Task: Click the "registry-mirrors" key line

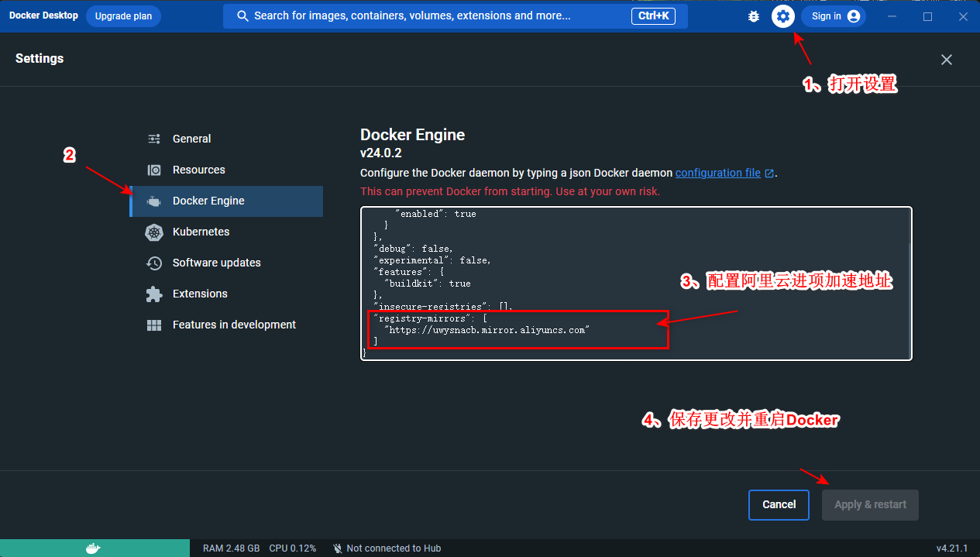Action: coord(429,318)
